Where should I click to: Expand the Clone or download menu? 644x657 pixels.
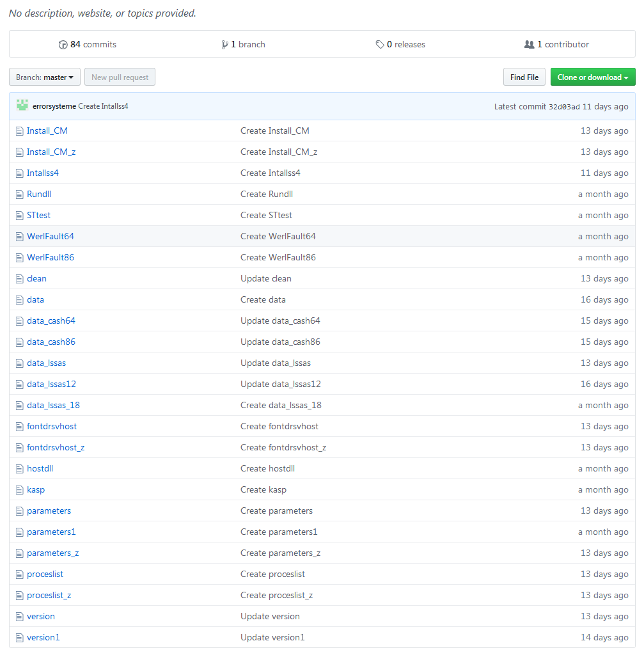click(592, 77)
